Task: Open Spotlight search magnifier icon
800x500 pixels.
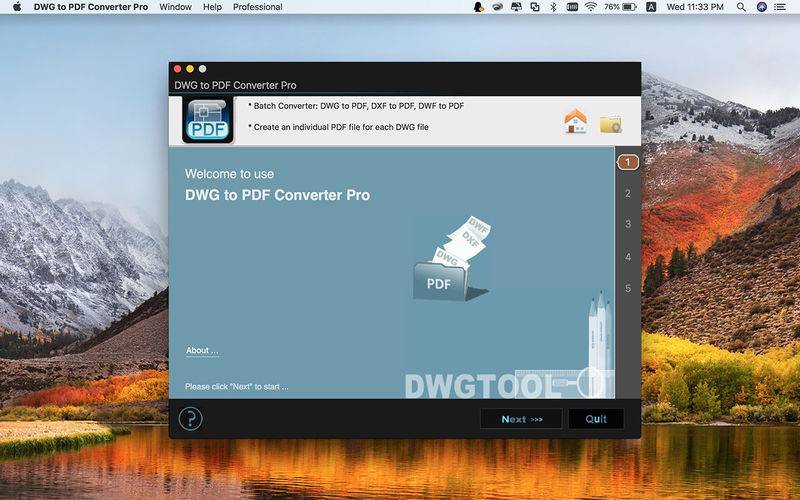Action: 741,7
